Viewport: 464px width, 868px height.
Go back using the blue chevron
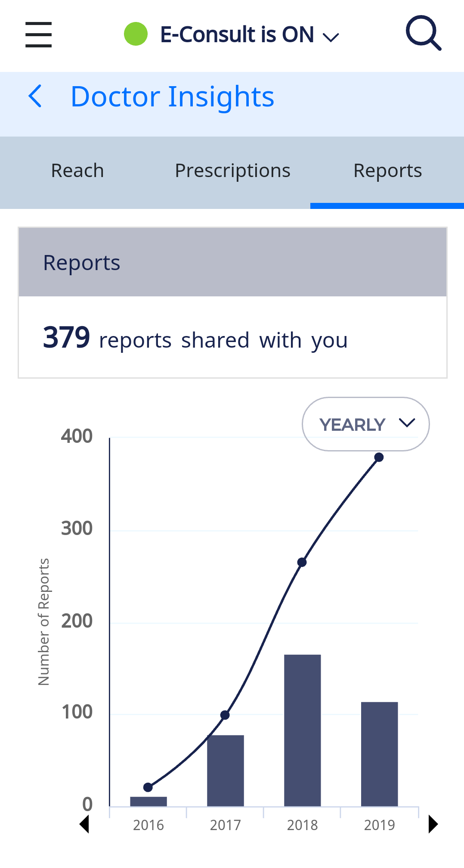pyautogui.click(x=35, y=96)
